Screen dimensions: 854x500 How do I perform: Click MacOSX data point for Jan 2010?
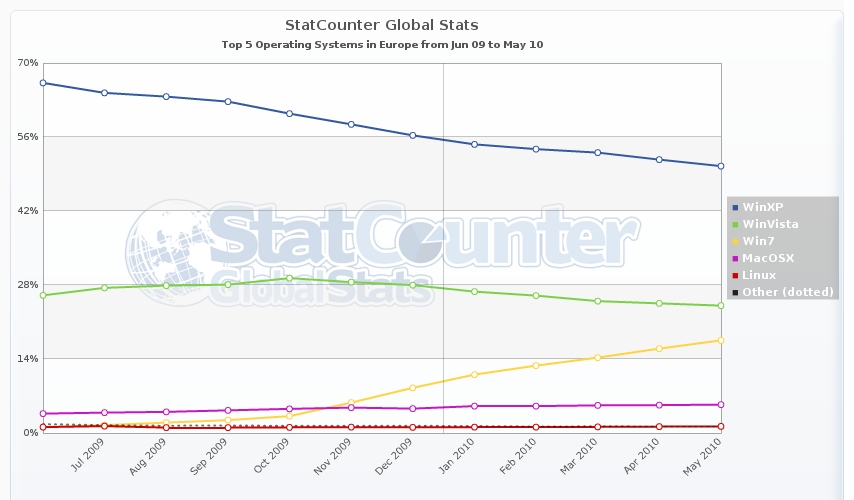point(474,406)
